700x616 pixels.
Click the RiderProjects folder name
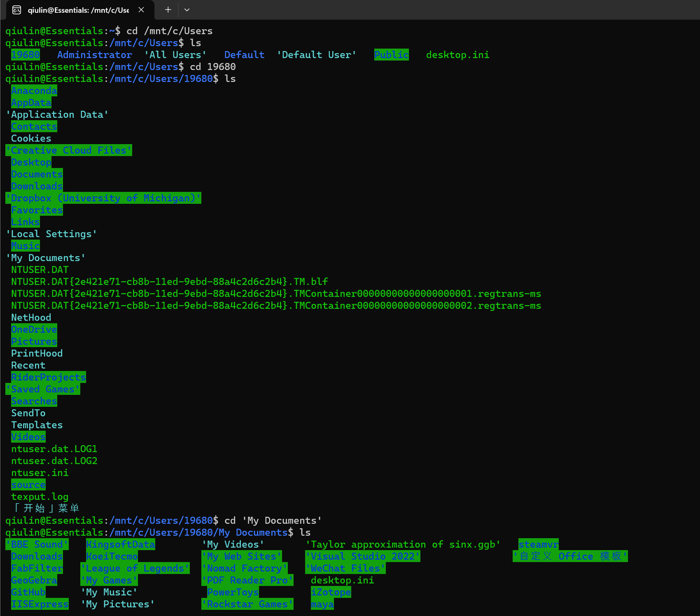[x=48, y=377]
